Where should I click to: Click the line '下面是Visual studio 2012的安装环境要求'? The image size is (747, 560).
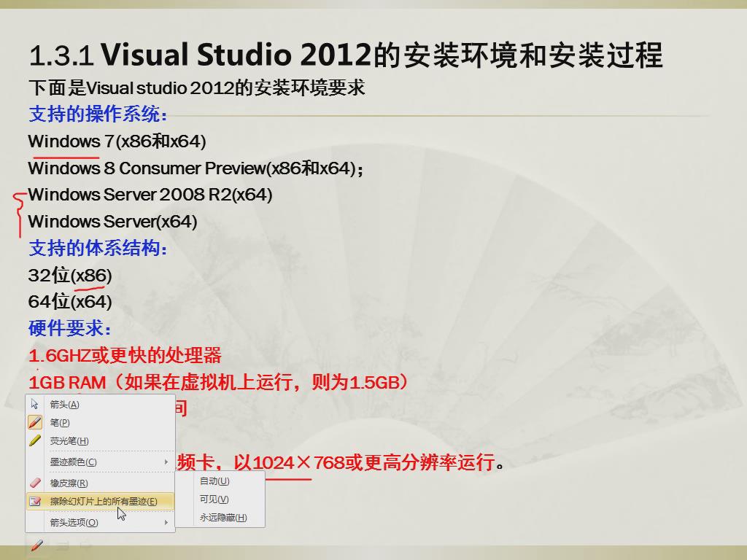pyautogui.click(x=197, y=88)
